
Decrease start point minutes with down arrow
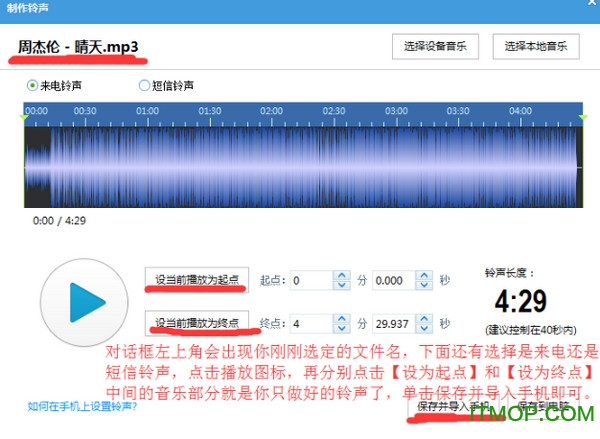pyautogui.click(x=342, y=285)
